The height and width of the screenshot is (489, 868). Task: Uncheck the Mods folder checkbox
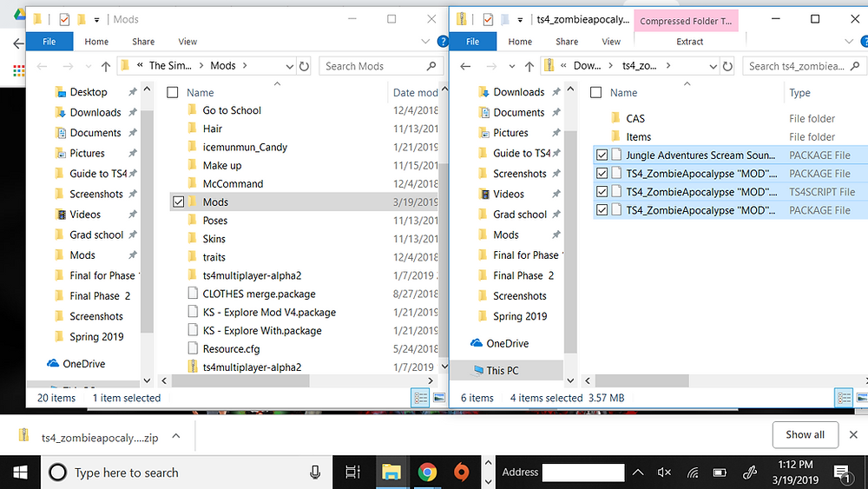pyautogui.click(x=178, y=202)
